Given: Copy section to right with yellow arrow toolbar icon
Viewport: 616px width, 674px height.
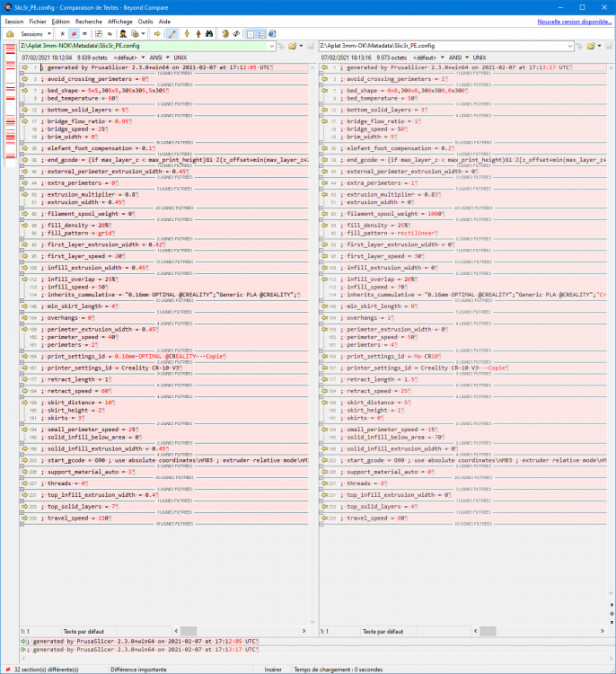Looking at the screenshot, I should coord(157,33).
